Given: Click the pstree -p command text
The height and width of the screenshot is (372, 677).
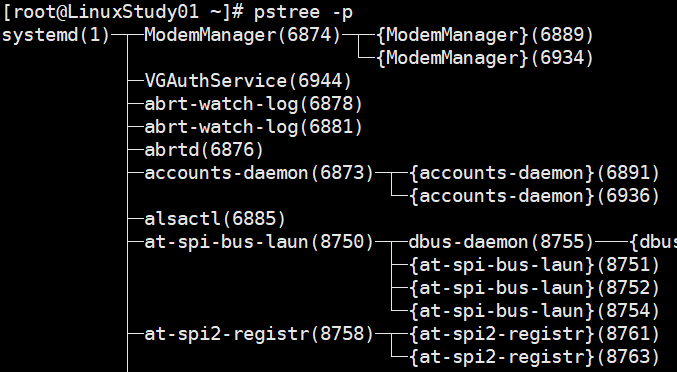Looking at the screenshot, I should click(x=303, y=12).
